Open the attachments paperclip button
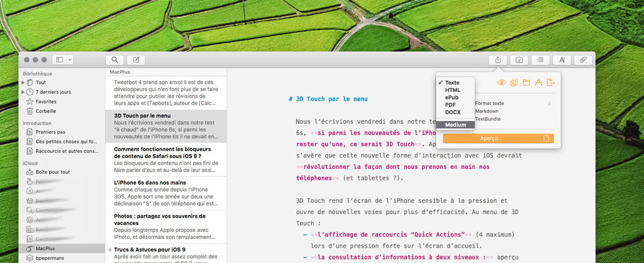This screenshot has height=263, width=644. 583,60
